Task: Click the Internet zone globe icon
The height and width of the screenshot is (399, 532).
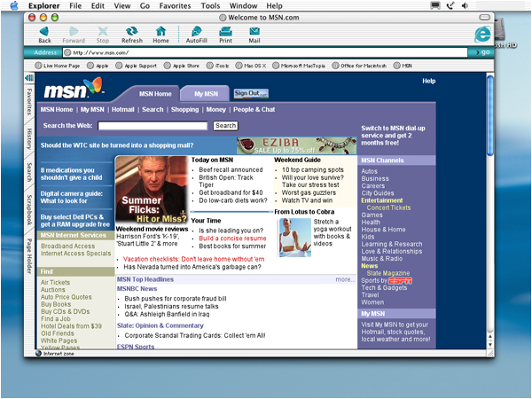Action: (x=38, y=354)
